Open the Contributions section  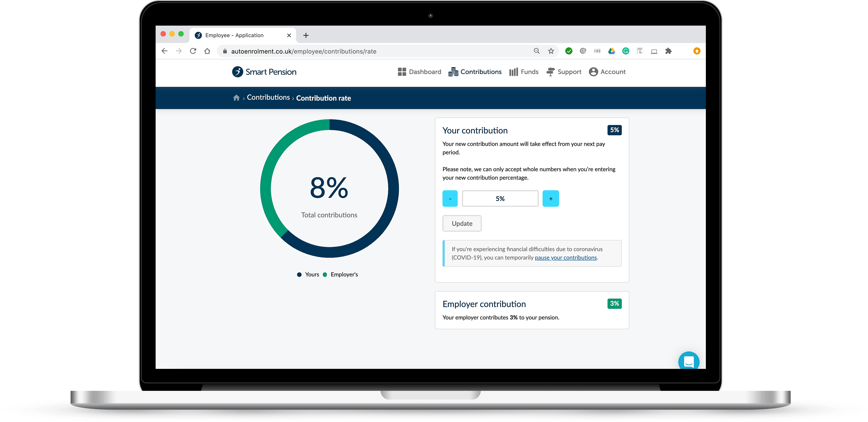tap(475, 72)
